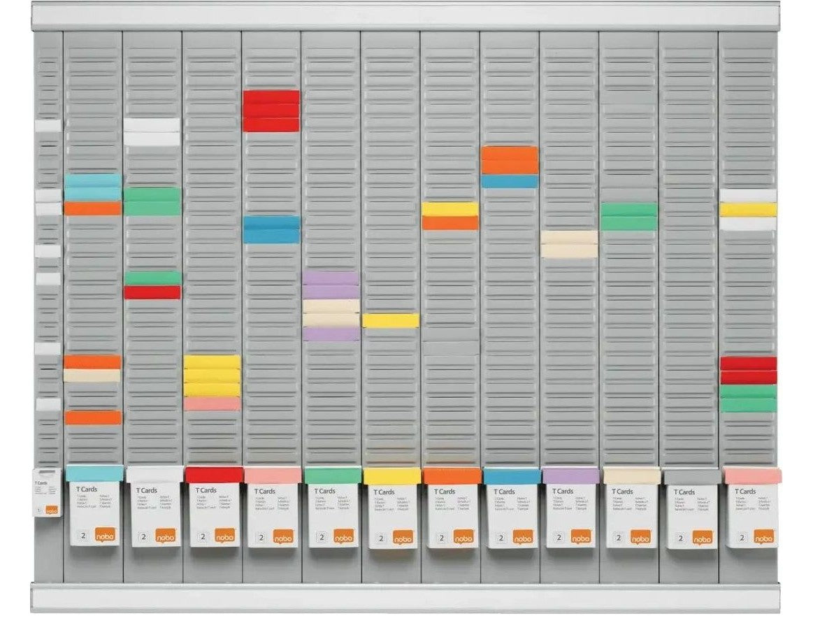Pick the pink-topped card pack beside the red pack
This screenshot has height=644, width=813.
[273, 508]
